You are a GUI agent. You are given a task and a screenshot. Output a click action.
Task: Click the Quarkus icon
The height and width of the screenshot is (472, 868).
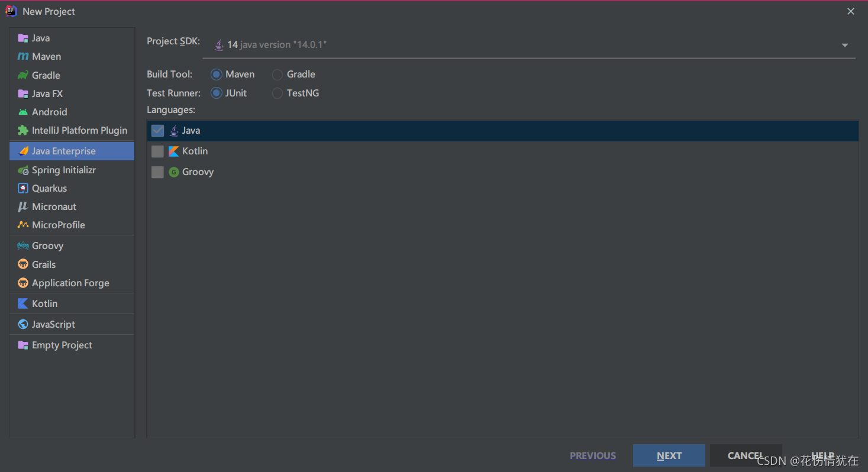pos(23,188)
